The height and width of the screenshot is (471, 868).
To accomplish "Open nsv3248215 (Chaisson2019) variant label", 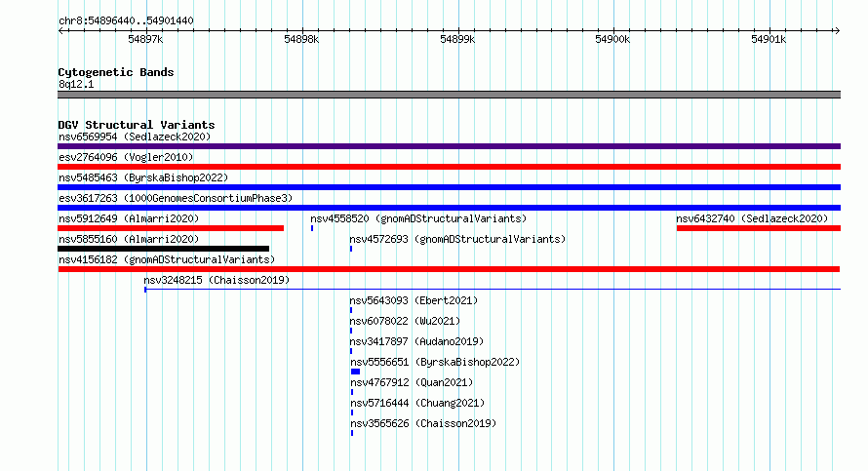I will (x=217, y=280).
